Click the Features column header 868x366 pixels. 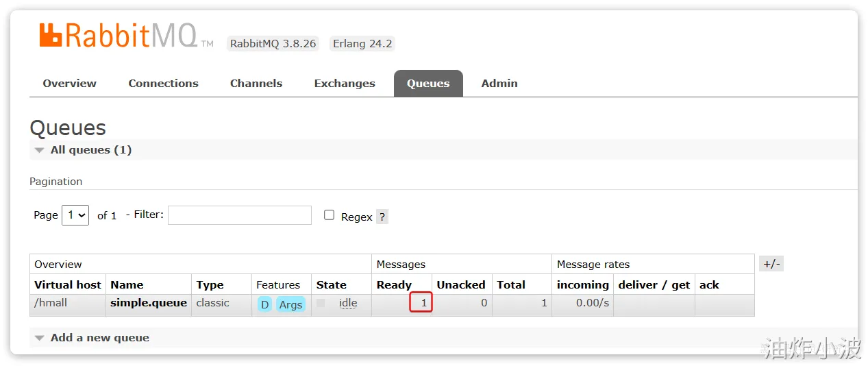pos(278,284)
